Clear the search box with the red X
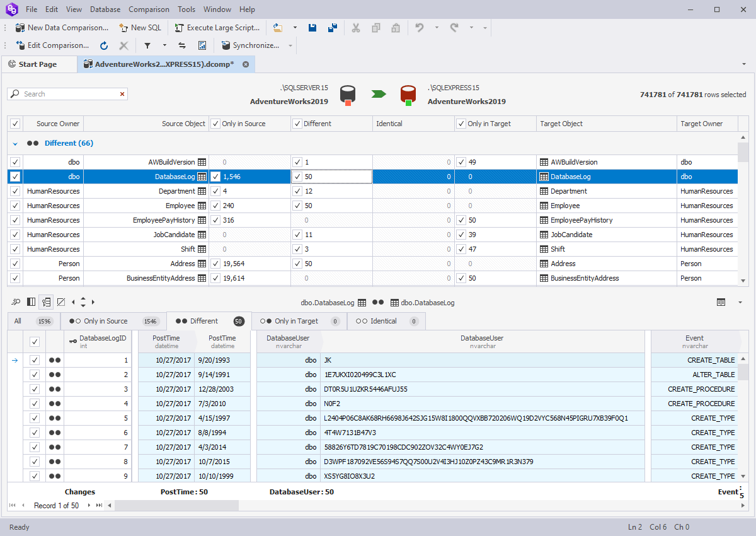This screenshot has height=536, width=756. (122, 94)
